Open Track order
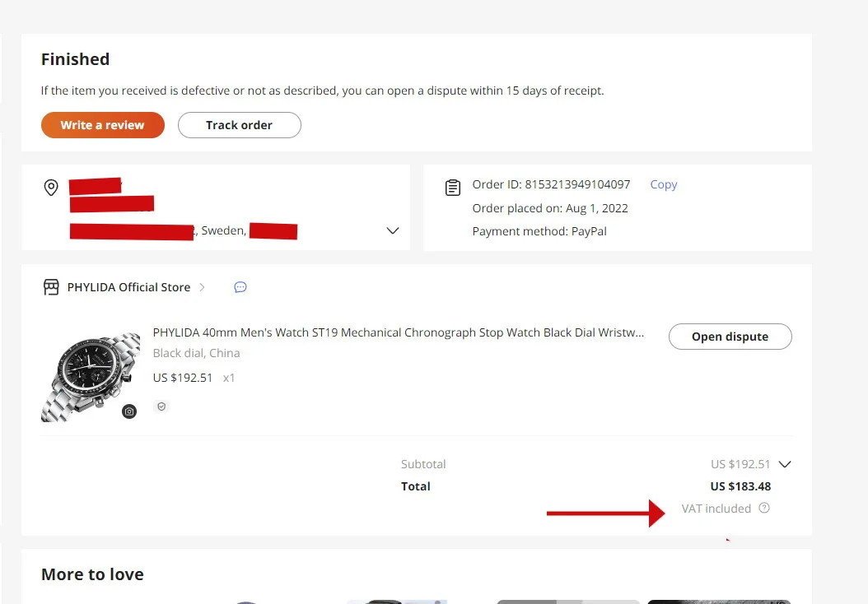Viewport: 868px width, 604px height. click(x=239, y=125)
